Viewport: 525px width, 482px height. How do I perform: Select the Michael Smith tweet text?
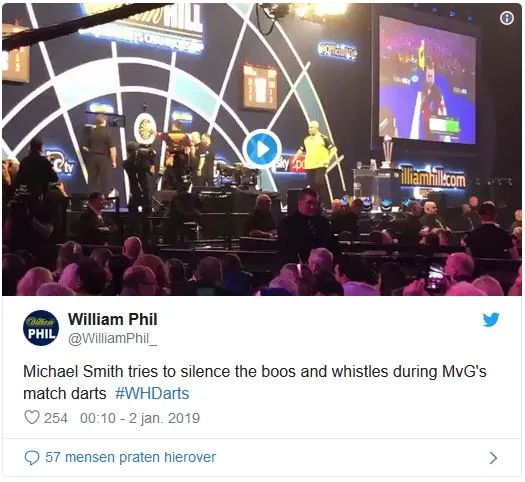click(255, 382)
